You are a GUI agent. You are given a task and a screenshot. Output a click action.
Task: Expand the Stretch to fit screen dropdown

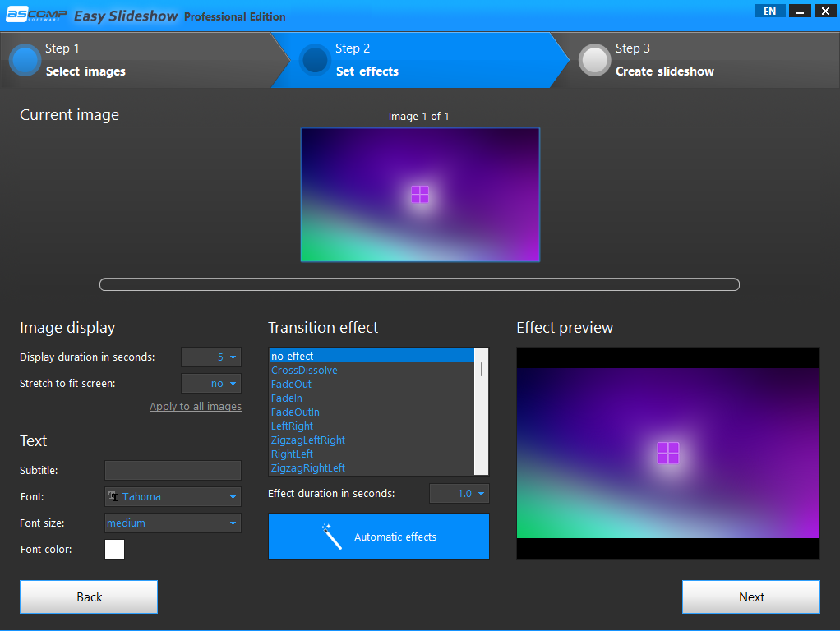coord(211,384)
